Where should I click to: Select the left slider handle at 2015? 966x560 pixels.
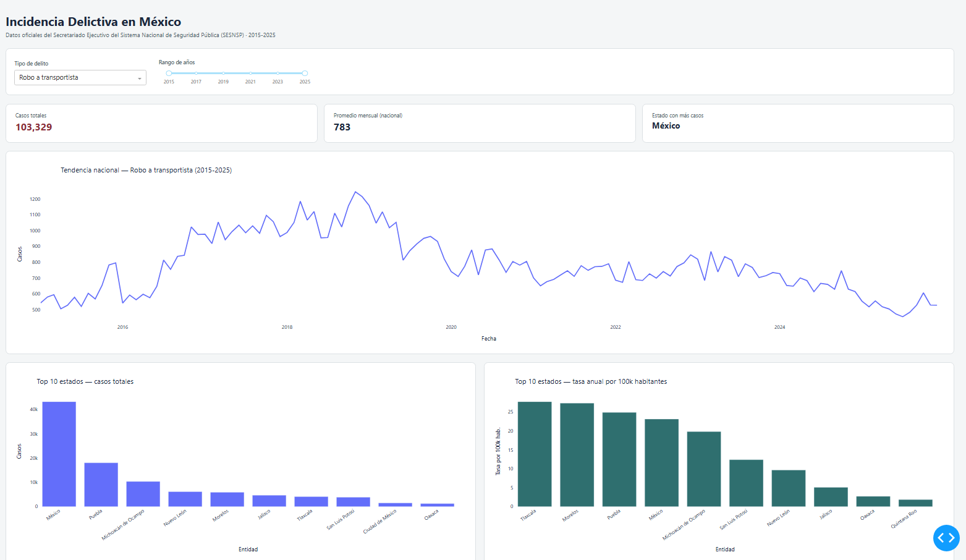coord(169,73)
